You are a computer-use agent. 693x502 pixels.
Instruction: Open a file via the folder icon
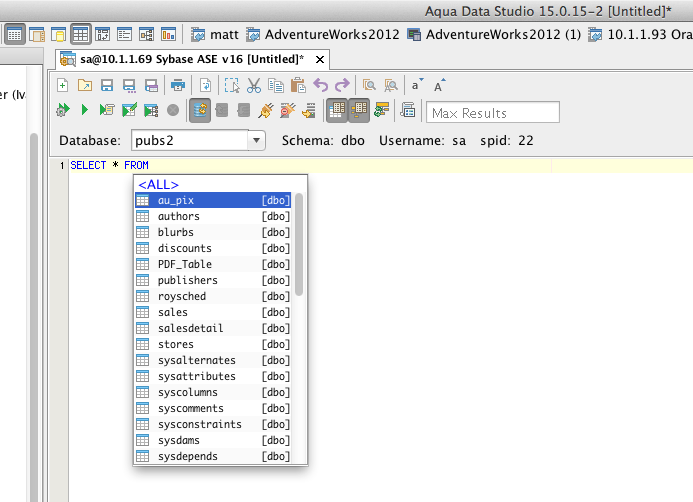[85, 85]
